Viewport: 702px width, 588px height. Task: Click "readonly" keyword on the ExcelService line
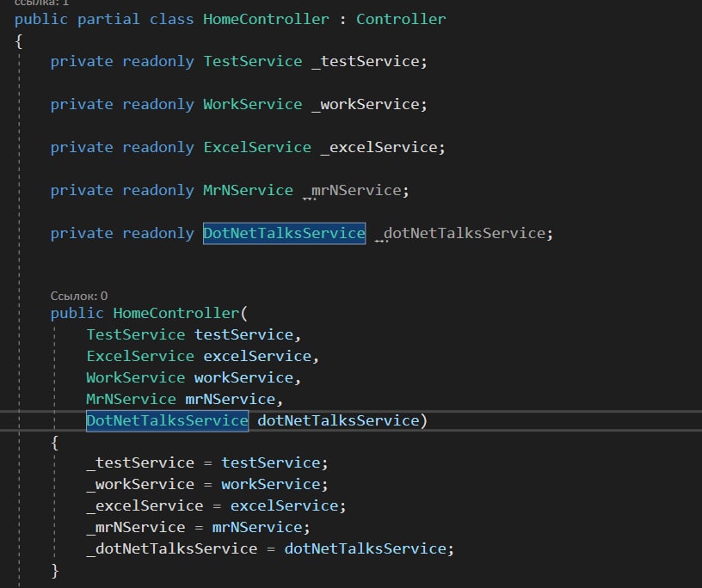[158, 148]
